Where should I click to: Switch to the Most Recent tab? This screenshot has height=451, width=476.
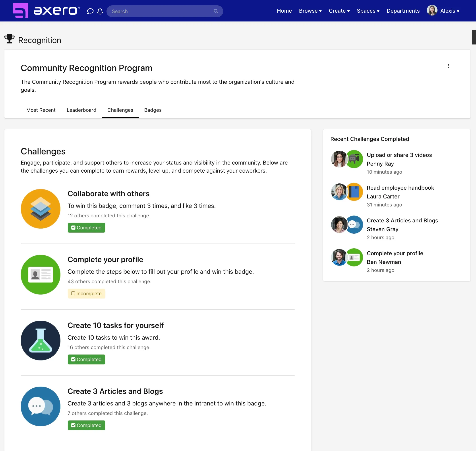[41, 110]
